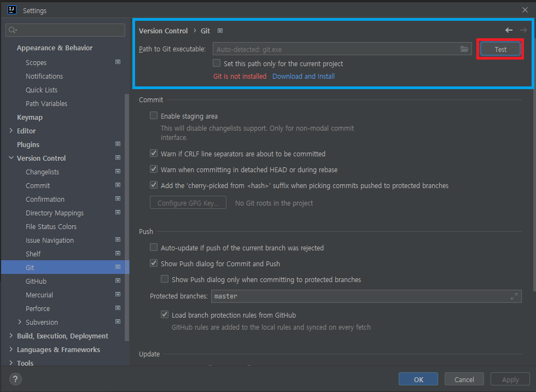Viewport: 536px width, 392px height.
Task: Click project-level icon beside GitHub
Action: (118, 280)
